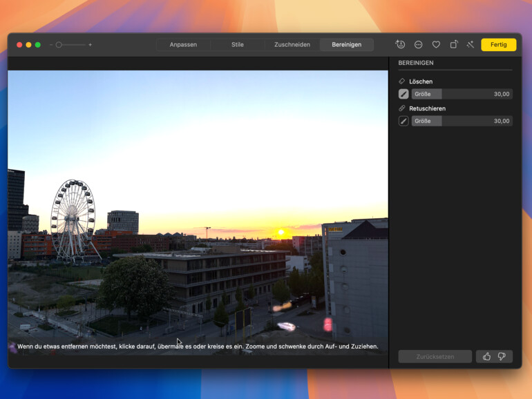Screen dimensions: 532x399
Task: Give thumbs down feedback
Action: click(x=502, y=356)
